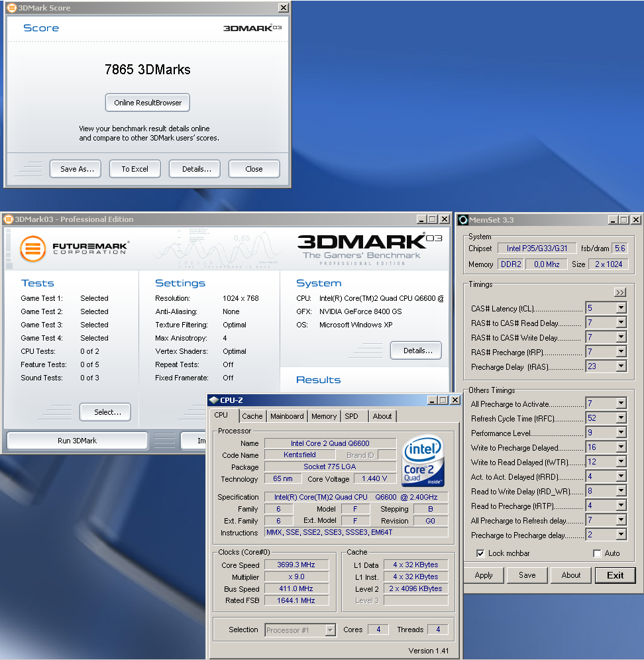Open Act. to Act. Delayed (tRRD) dropdown
The height and width of the screenshot is (660, 644).
pyautogui.click(x=621, y=476)
